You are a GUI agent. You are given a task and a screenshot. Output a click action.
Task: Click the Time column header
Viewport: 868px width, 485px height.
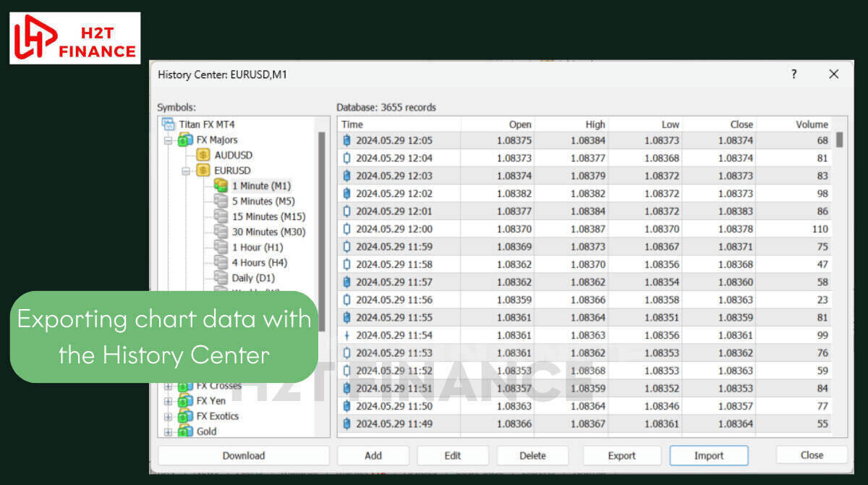tap(398, 124)
